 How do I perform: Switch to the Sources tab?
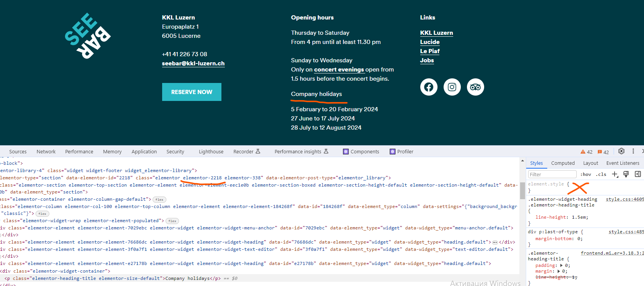pos(18,151)
